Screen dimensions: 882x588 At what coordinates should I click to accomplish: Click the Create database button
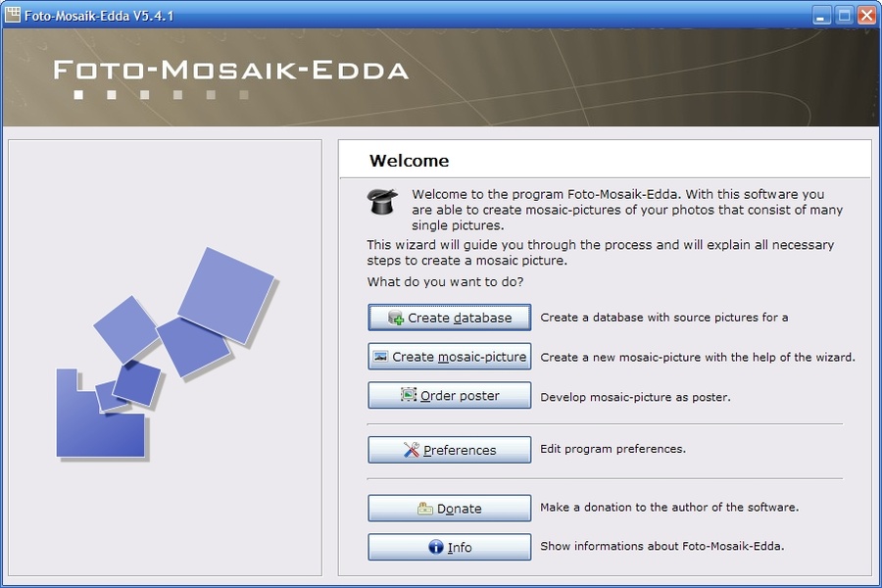(x=450, y=318)
